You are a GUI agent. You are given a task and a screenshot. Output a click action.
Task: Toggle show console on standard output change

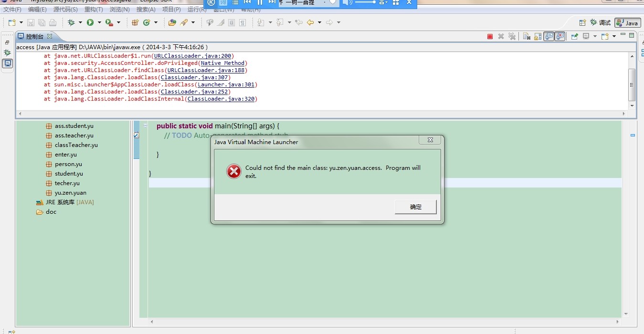(549, 36)
